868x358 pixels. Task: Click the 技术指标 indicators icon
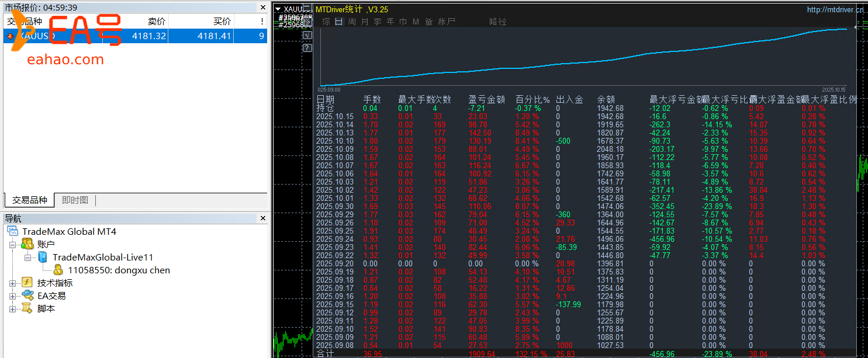pyautogui.click(x=27, y=283)
